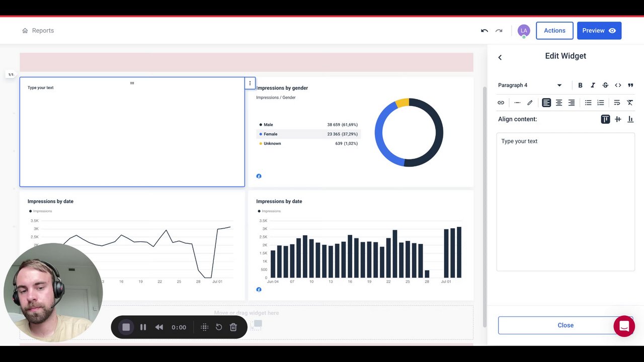The image size is (644, 362).
Task: Create a numbered list
Action: (x=601, y=103)
